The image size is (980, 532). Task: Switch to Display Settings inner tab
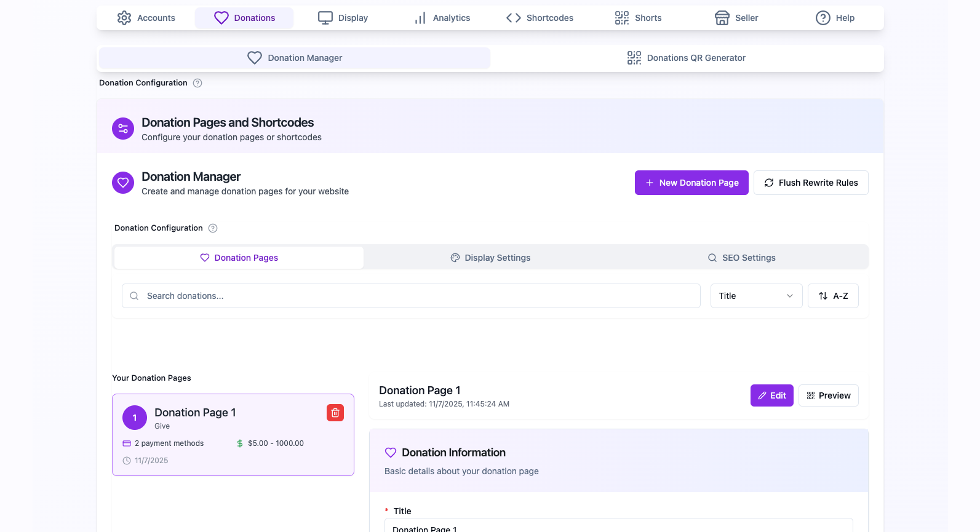490,258
